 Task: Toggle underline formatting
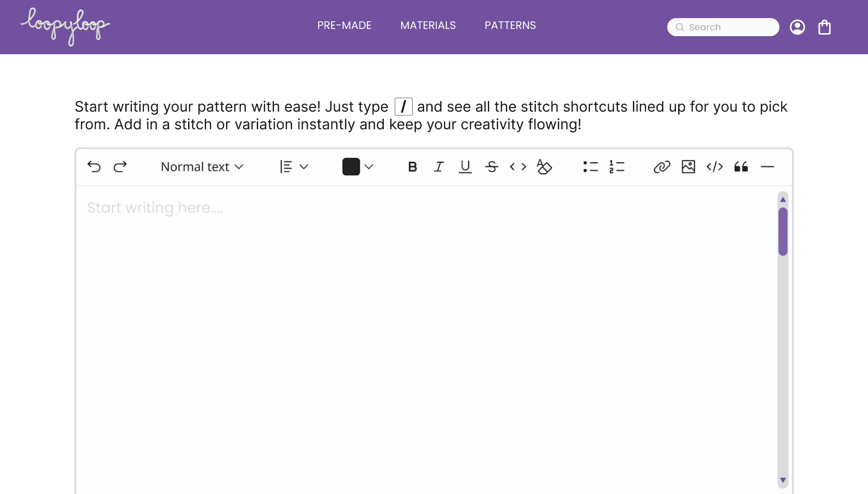point(465,167)
